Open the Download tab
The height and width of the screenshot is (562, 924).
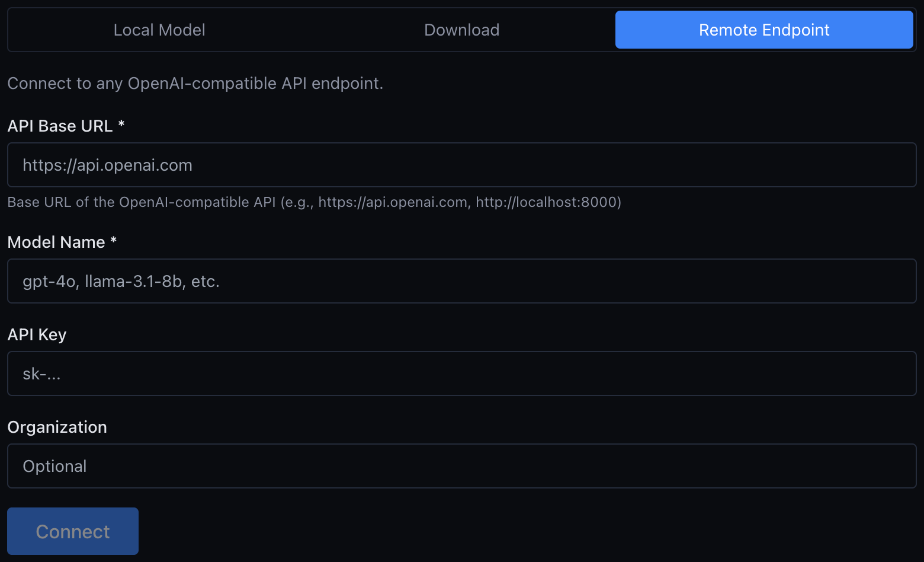point(461,30)
